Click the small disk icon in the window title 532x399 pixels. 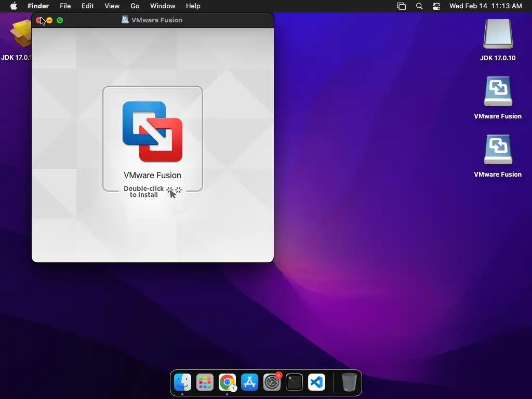pyautogui.click(x=125, y=20)
